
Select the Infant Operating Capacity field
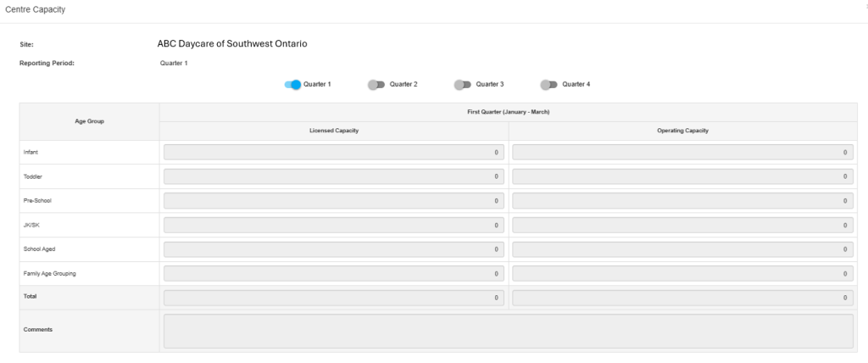pyautogui.click(x=682, y=153)
